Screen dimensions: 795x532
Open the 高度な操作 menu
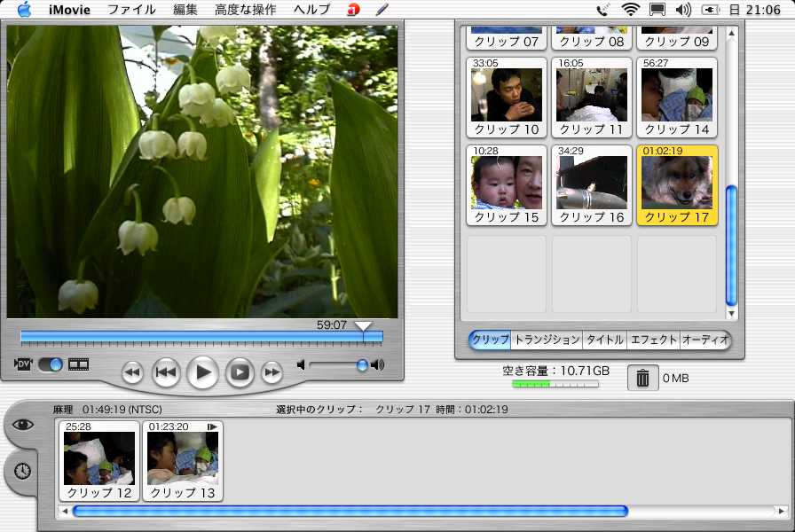(x=245, y=10)
